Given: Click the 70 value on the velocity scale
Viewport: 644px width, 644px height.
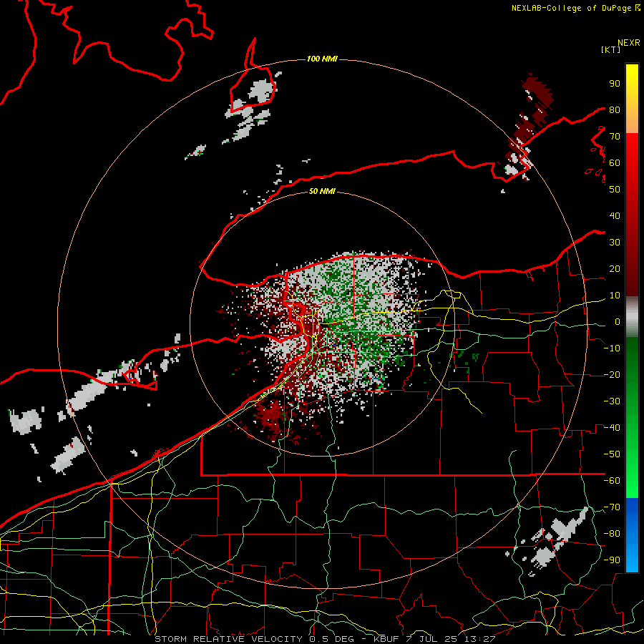Looking at the screenshot, I should pos(615,137).
